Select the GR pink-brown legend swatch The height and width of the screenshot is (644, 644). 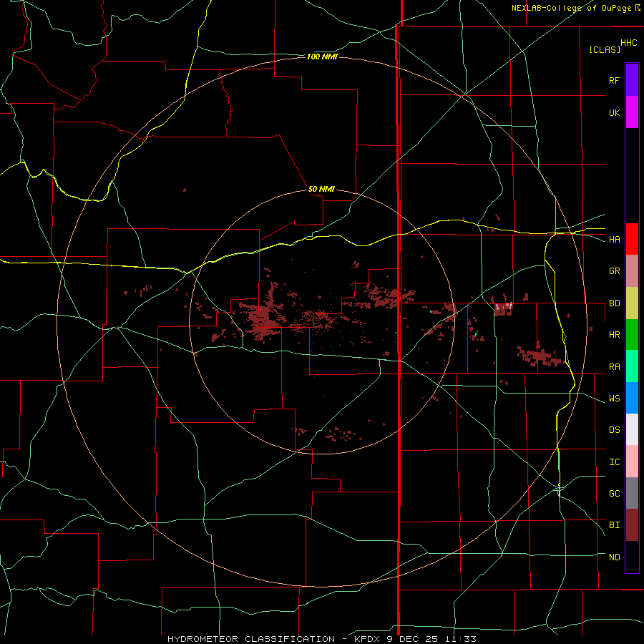click(x=632, y=271)
